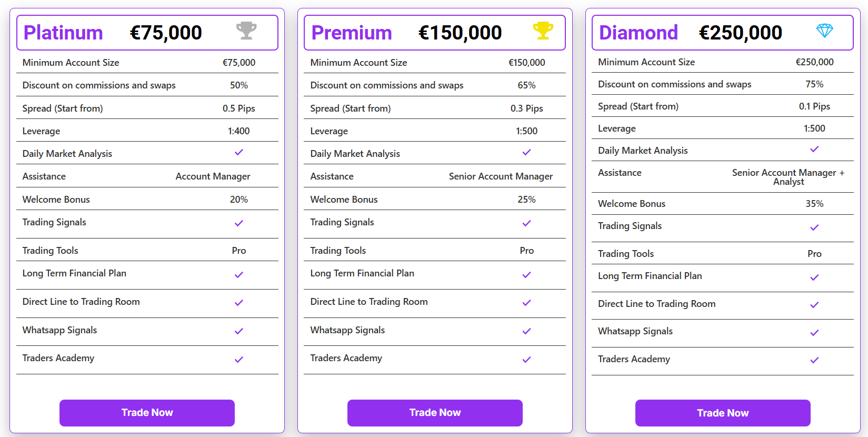Click the Platinum plan silver trophy icon
This screenshot has height=437, width=868.
pyautogui.click(x=246, y=31)
